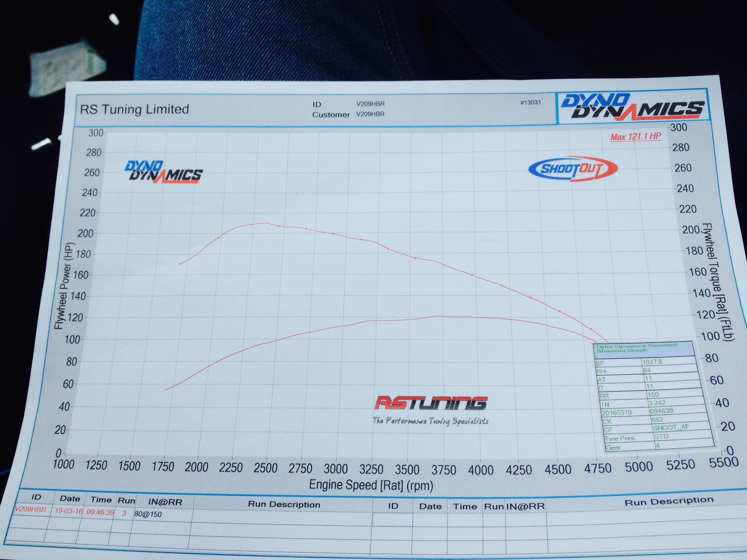Click the 19-03-16 date cell
The image size is (747, 560).
click(69, 511)
